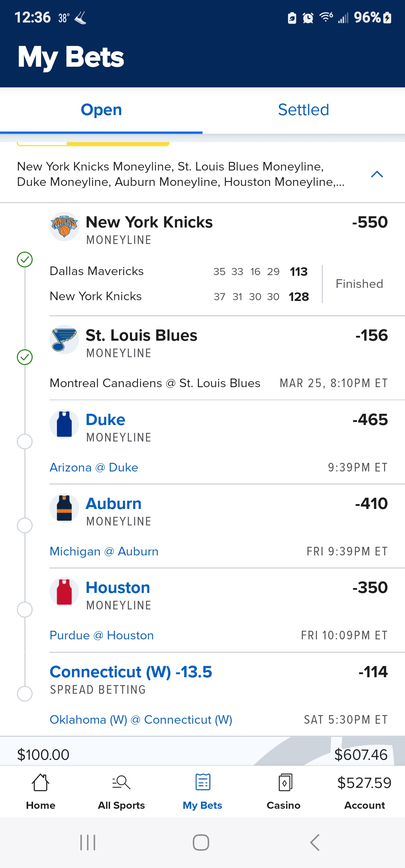Tap the yellow parlay progress bar
The image size is (405, 868).
[x=118, y=144]
